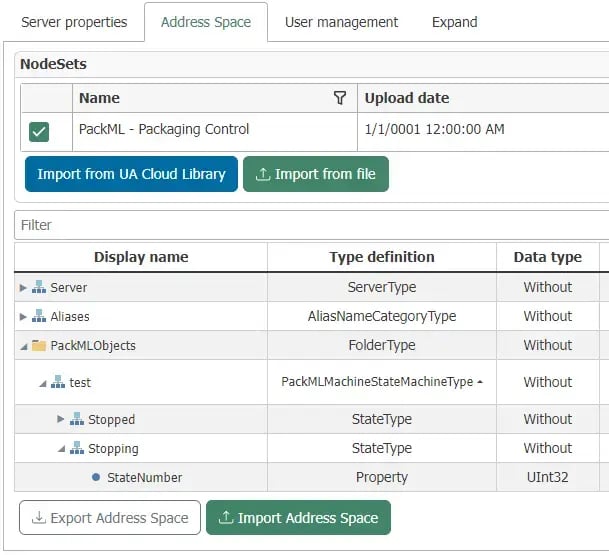Expand the Server tree node
Viewport: 609px width, 555px height.
[x=24, y=288]
